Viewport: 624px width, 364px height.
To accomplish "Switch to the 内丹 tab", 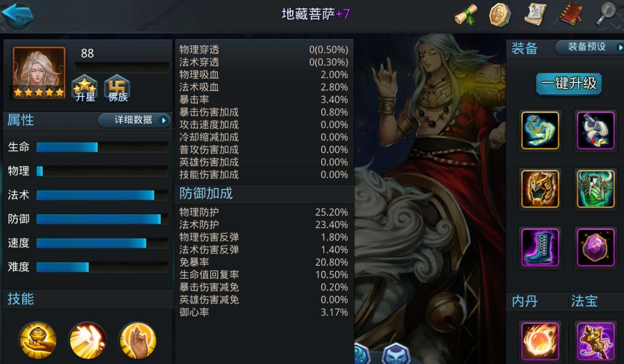I will coord(525,301).
